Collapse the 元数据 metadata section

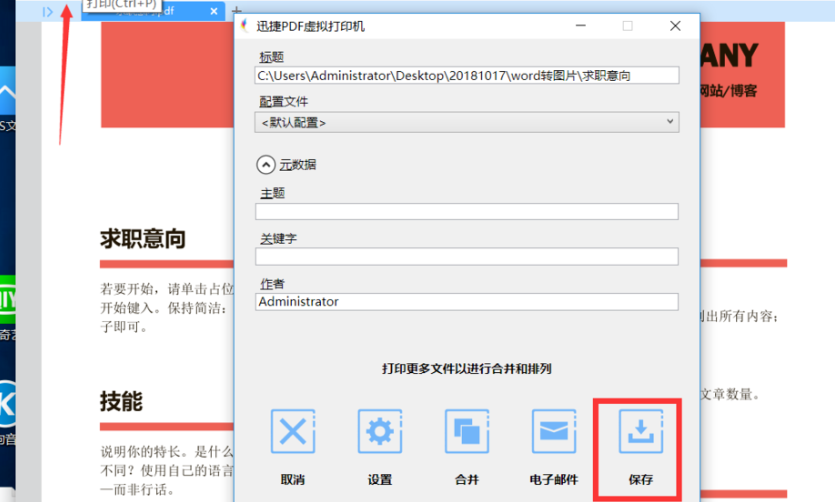tap(266, 165)
